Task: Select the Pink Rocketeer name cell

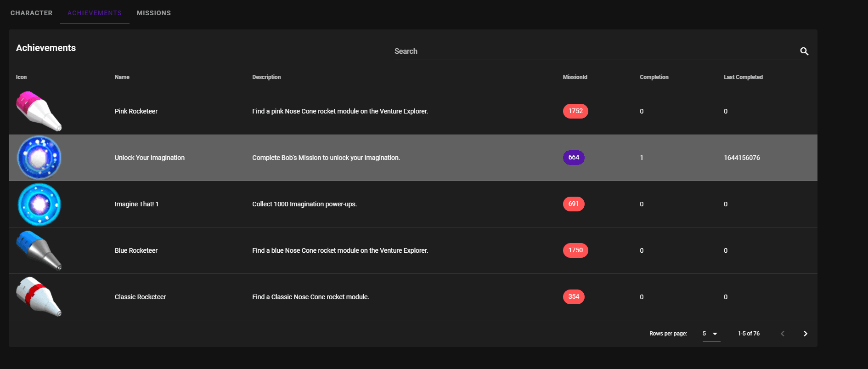Action: pyautogui.click(x=136, y=111)
